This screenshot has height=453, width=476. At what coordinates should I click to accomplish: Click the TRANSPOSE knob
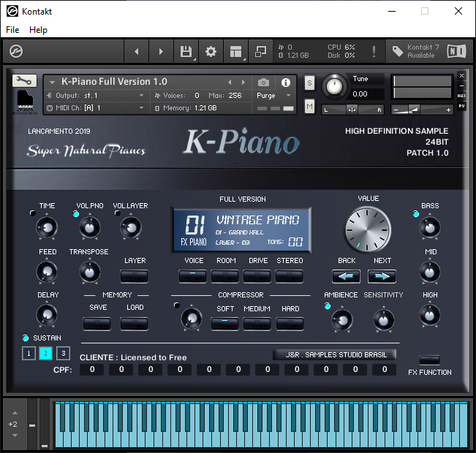click(x=89, y=272)
